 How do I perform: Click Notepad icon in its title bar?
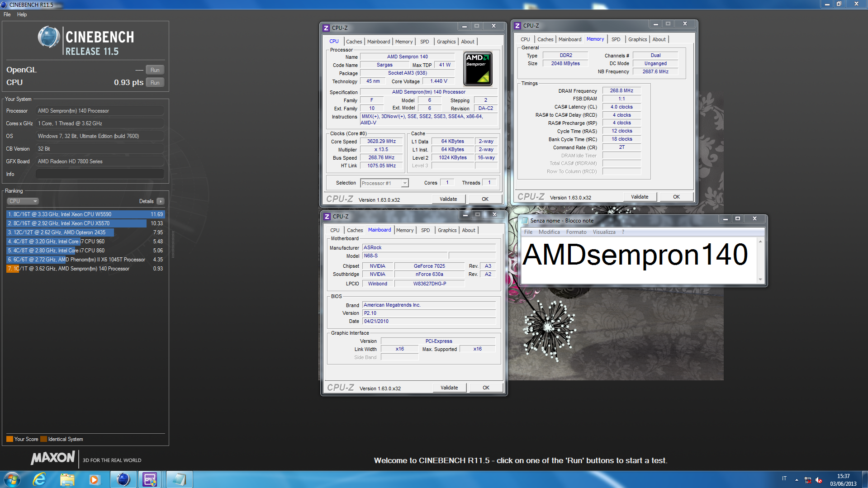tap(525, 221)
